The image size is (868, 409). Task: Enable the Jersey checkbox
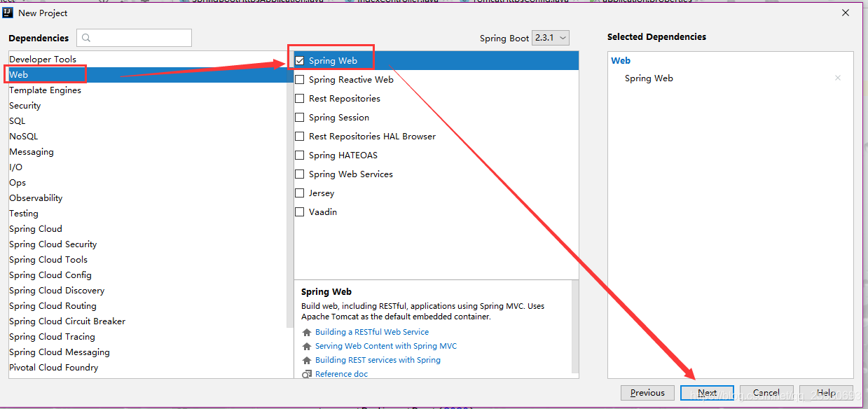coord(300,193)
